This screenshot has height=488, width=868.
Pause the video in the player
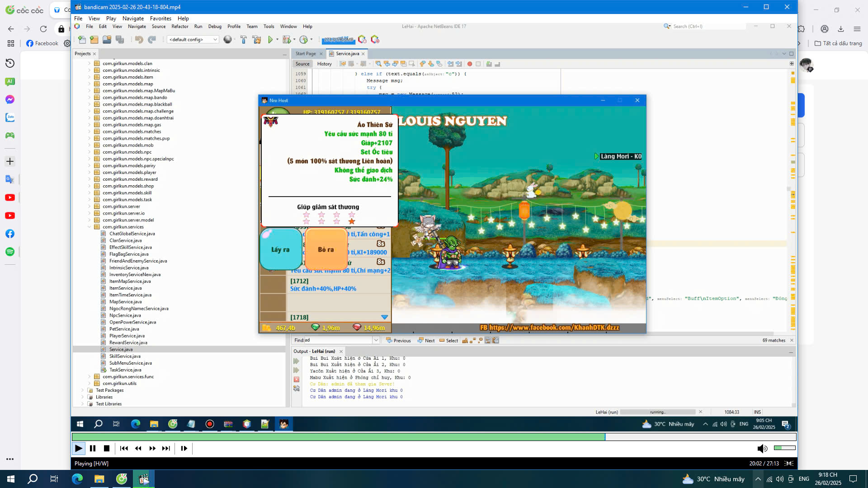click(93, 448)
